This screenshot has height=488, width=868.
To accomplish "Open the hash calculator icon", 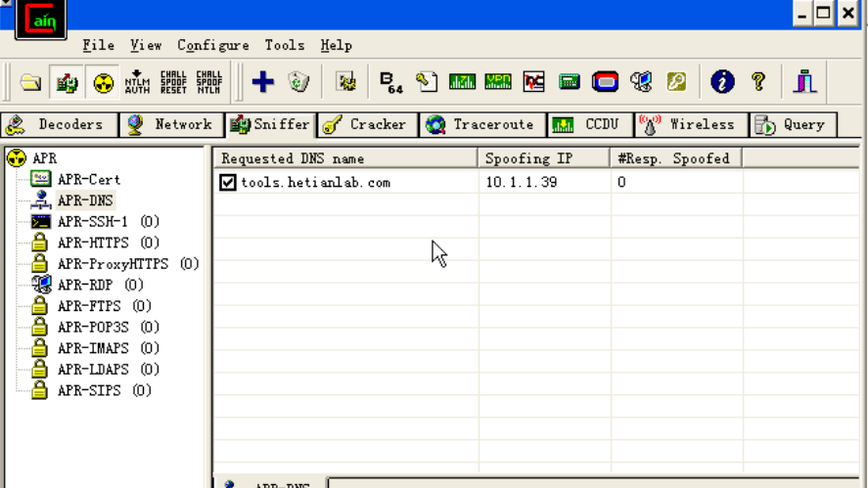I will tap(570, 82).
